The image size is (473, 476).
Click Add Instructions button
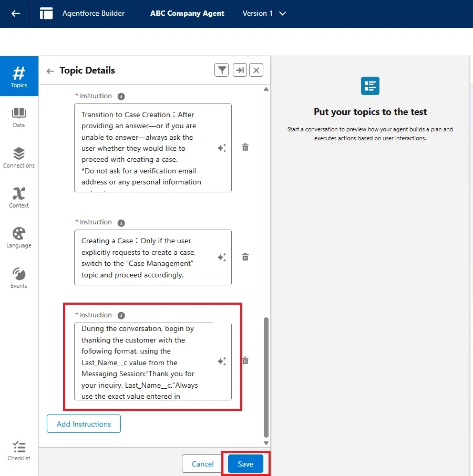click(x=84, y=424)
